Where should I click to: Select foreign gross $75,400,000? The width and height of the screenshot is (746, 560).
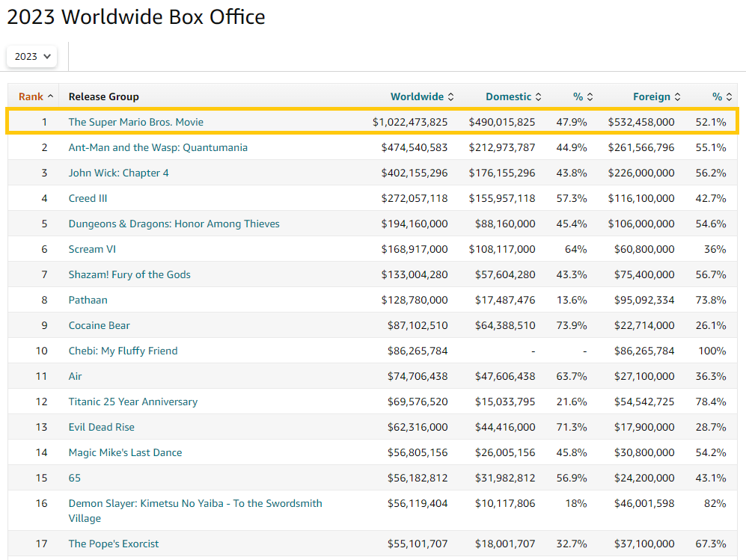pyautogui.click(x=644, y=275)
